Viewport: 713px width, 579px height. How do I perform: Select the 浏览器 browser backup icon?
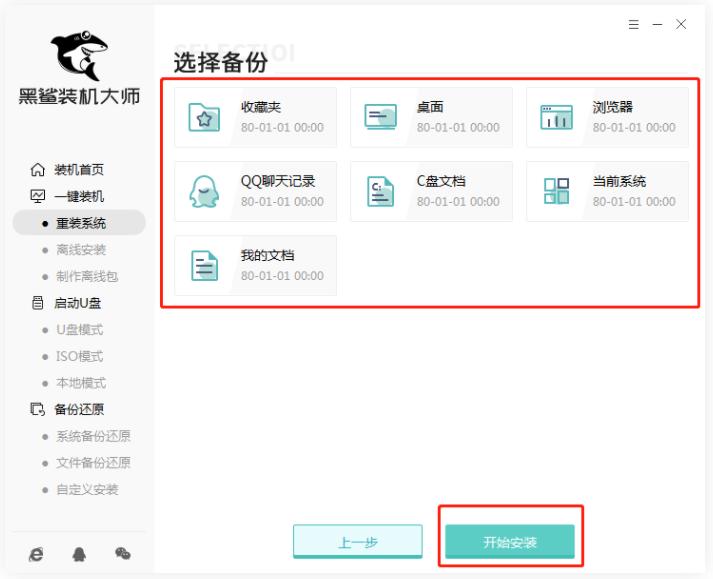[556, 118]
